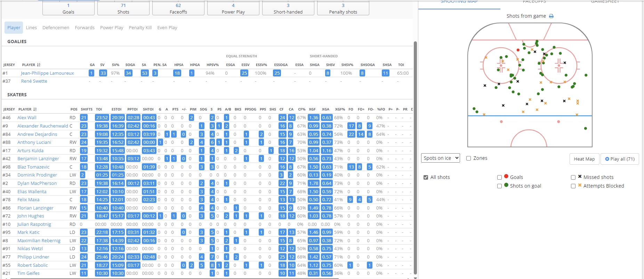
Task: Click the black X missed-shot legend icon
Action: (x=580, y=177)
